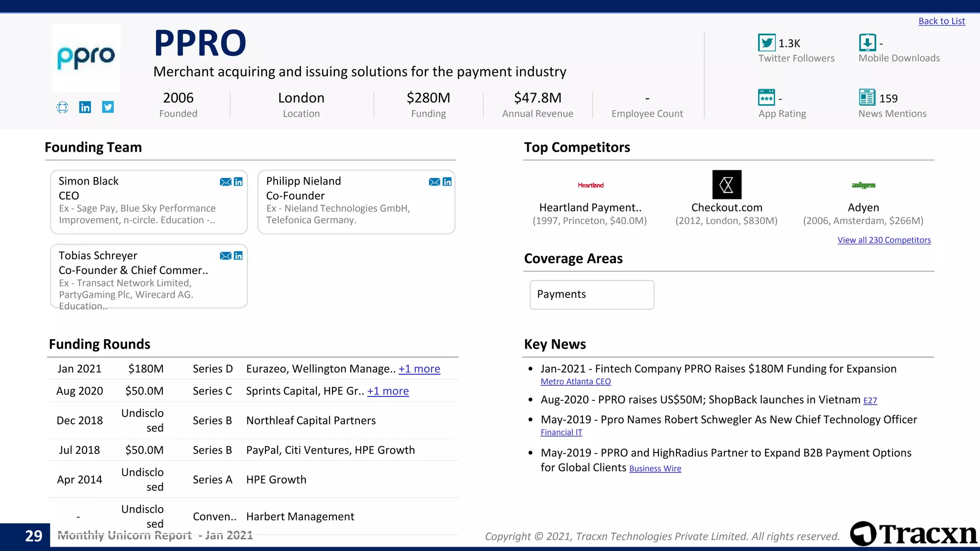Click the Jan 2021 funding round date
Image resolution: width=980 pixels, height=551 pixels.
(79, 369)
